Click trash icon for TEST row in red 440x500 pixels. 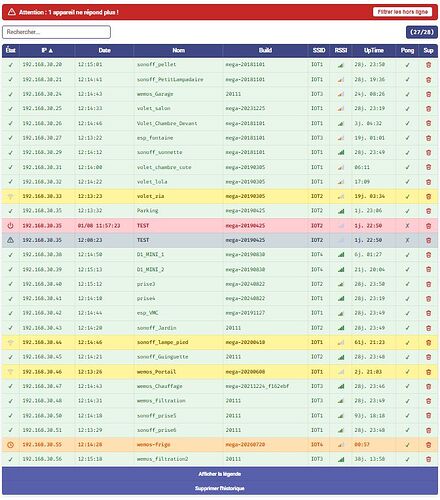pos(428,226)
